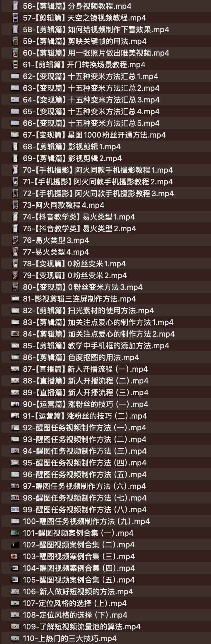Image resolution: width=211 pixels, height=644 pixels.
Task: Click the thumbnail icon of 94-醒图任务视频制作方法（三）
Action: point(15,451)
